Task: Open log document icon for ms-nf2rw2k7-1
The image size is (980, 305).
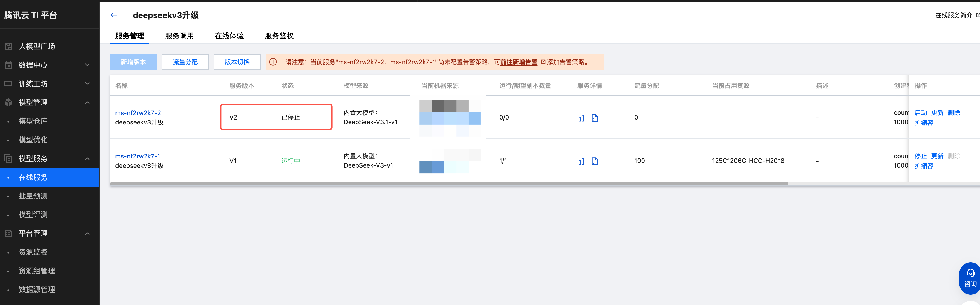Action: (595, 161)
